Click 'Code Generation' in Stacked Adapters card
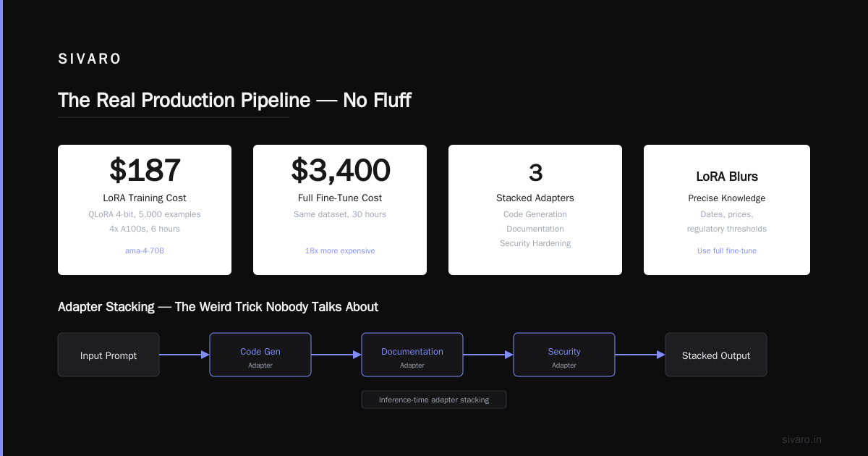868x456 pixels. click(x=535, y=214)
